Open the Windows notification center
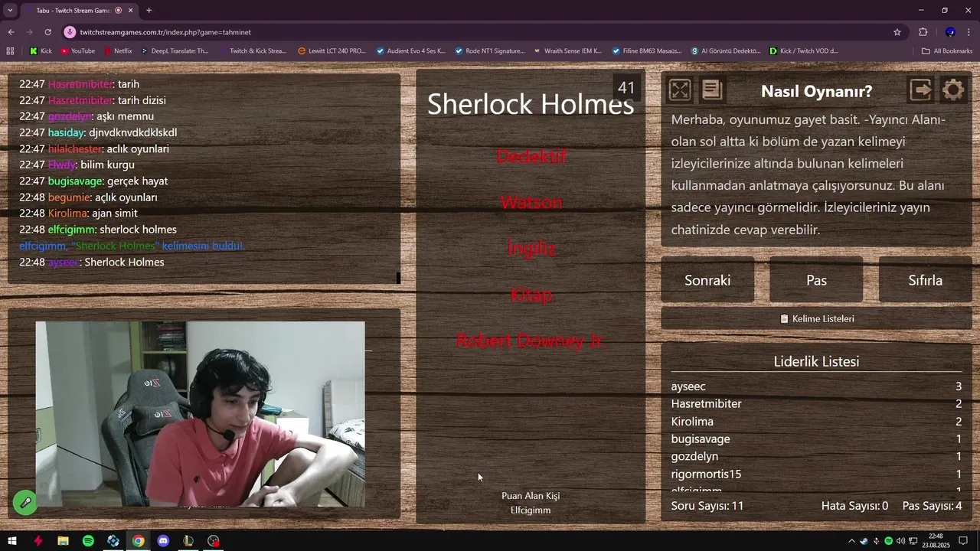 [963, 541]
